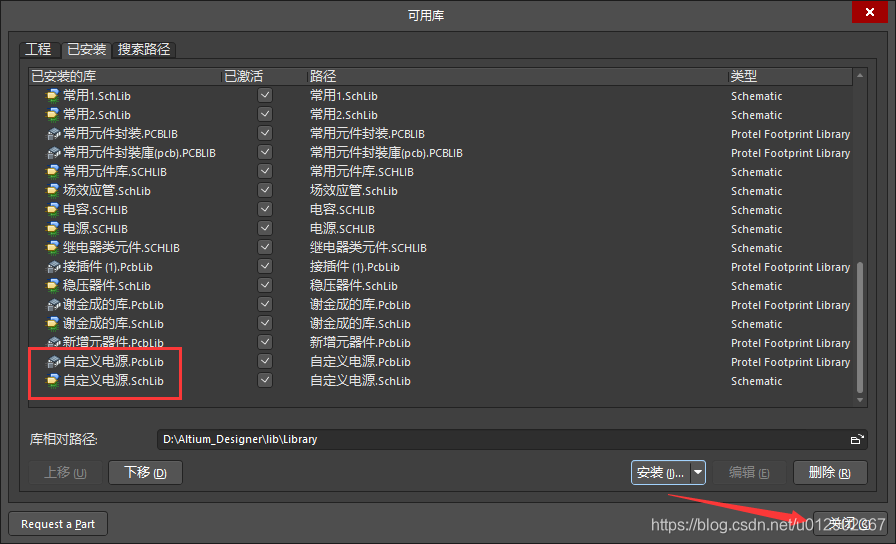The image size is (896, 544).
Task: Open the 安装 button dropdown arrow
Action: (698, 472)
